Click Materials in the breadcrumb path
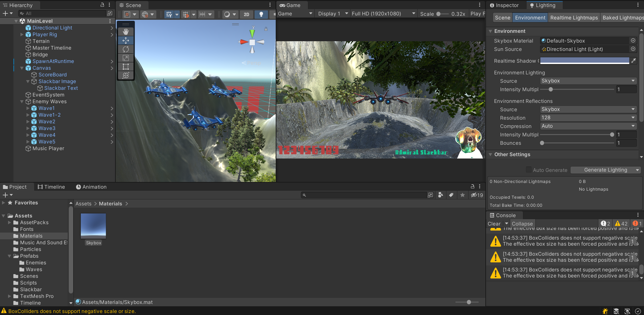This screenshot has width=644, height=315. [110, 204]
